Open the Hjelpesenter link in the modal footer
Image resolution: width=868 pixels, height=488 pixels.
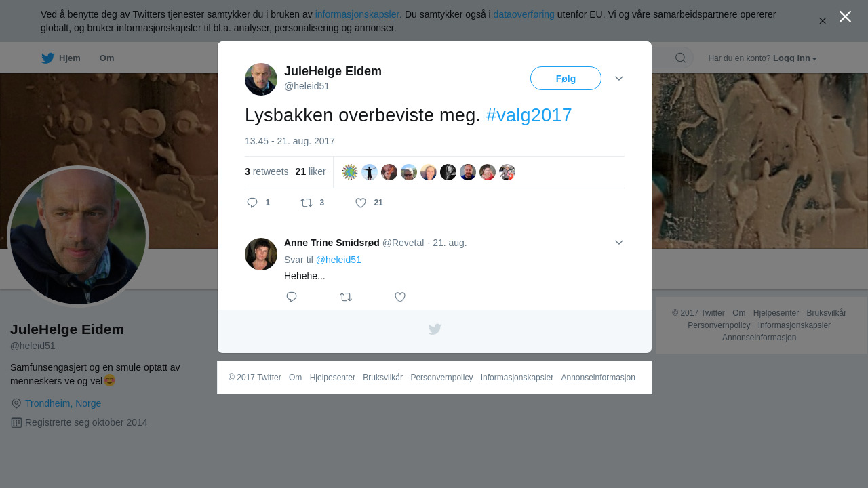(332, 378)
